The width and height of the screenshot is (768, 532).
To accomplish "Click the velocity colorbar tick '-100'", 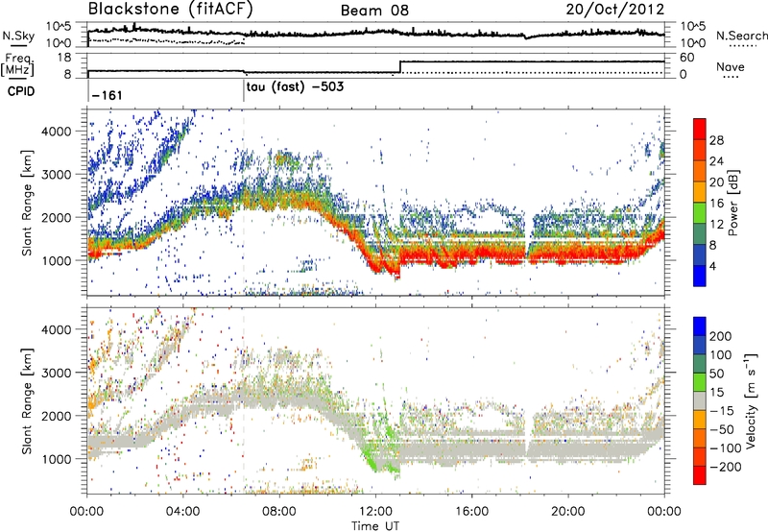I will [726, 448].
